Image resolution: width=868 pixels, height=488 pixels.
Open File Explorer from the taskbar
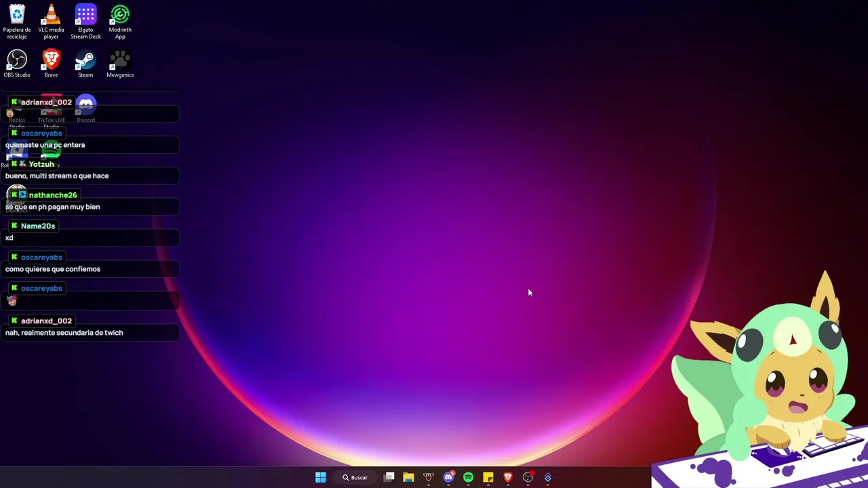point(408,477)
